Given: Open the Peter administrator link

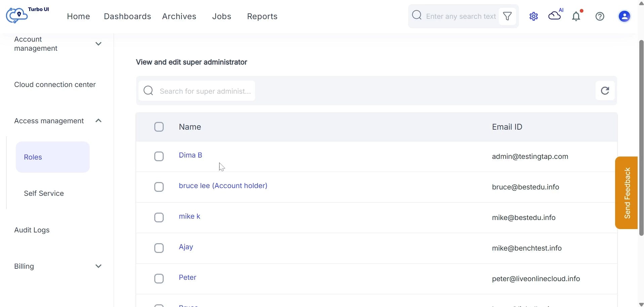Looking at the screenshot, I should (x=188, y=277).
